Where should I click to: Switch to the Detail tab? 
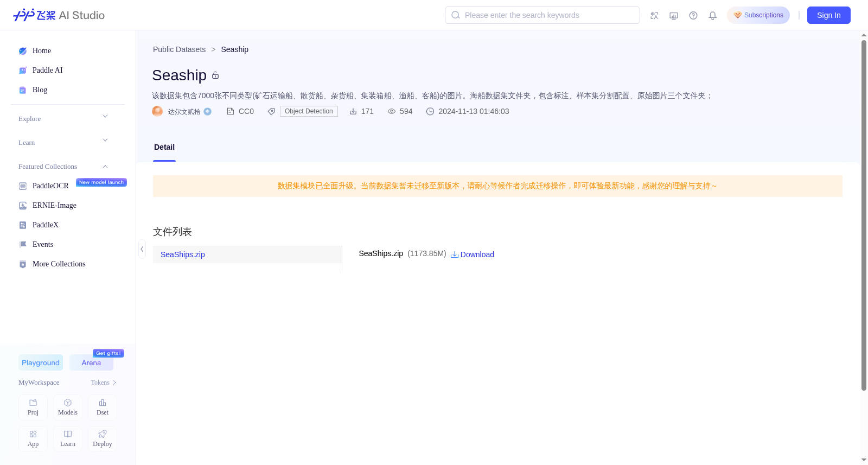click(164, 148)
